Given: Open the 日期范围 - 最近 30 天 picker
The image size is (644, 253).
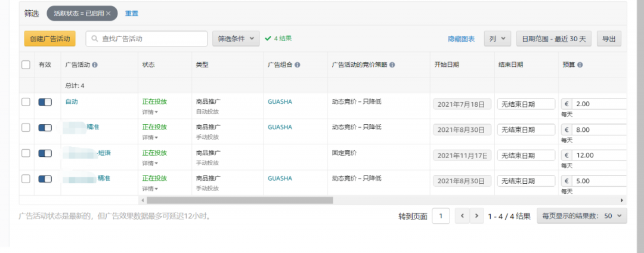Looking at the screenshot, I should point(553,39).
